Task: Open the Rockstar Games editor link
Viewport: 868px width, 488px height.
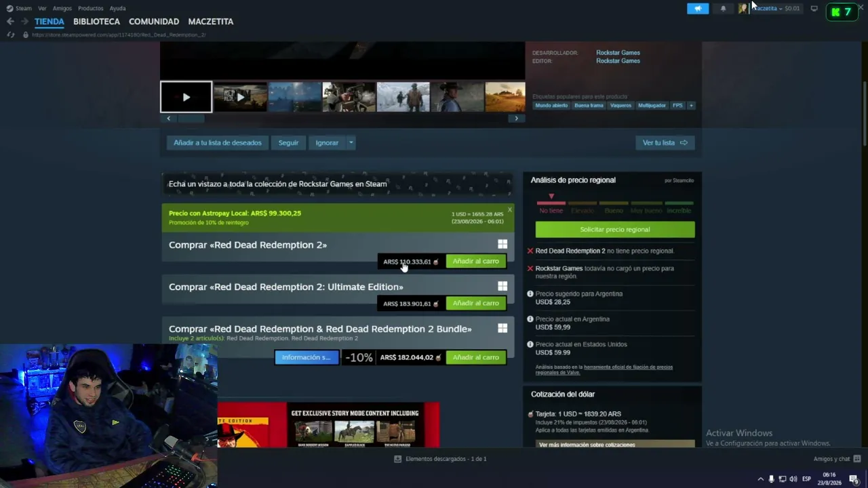Action: click(x=618, y=61)
